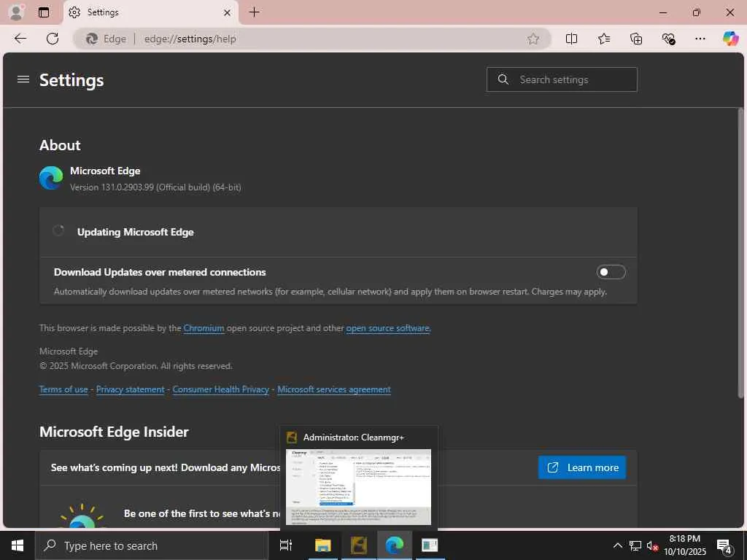This screenshot has width=747, height=560.
Task: Click the taskbar search box
Action: tap(151, 545)
